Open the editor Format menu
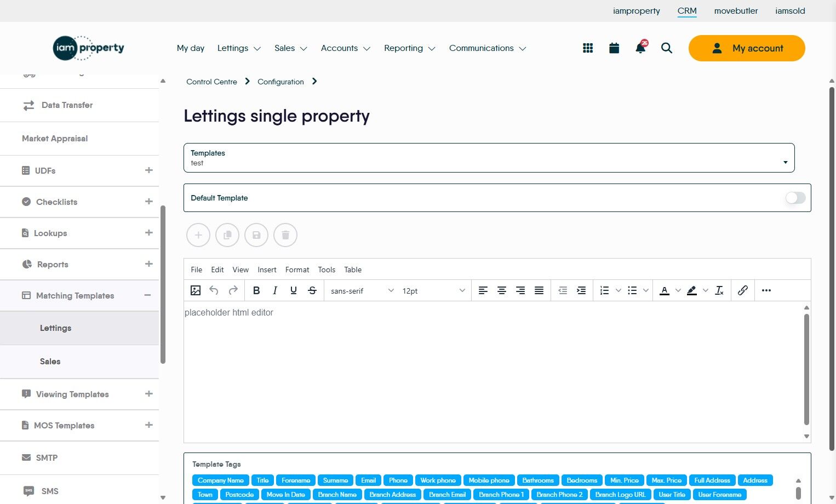The width and height of the screenshot is (836, 504). point(297,270)
